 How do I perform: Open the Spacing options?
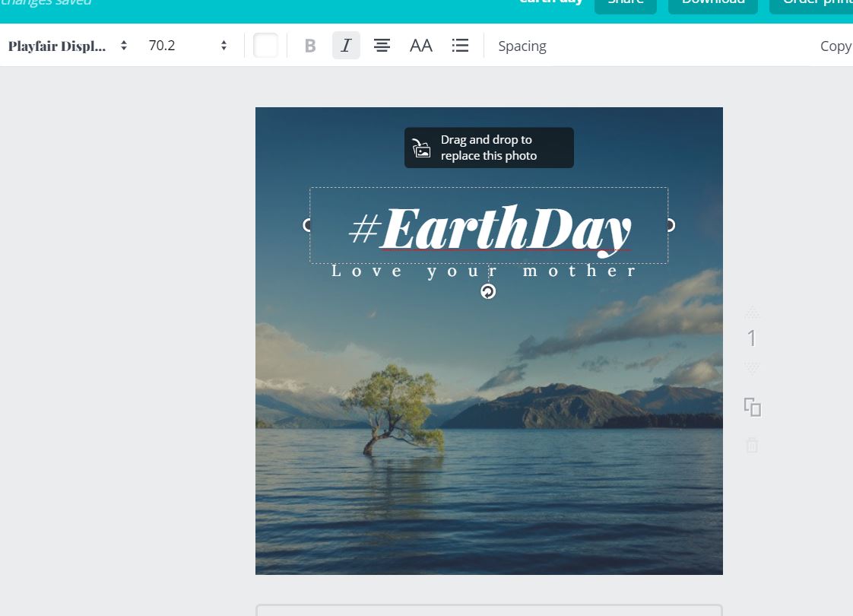coord(522,46)
